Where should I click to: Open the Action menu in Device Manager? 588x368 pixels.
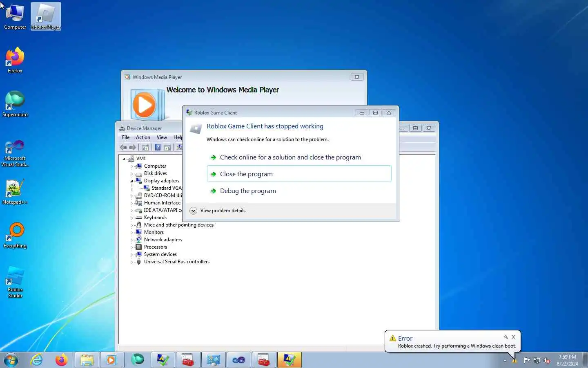point(143,137)
